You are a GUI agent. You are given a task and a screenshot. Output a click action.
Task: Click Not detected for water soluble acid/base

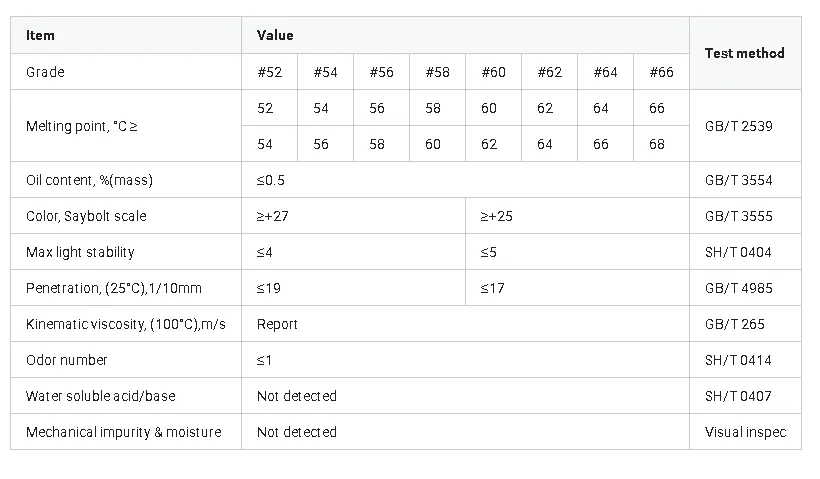[297, 396]
